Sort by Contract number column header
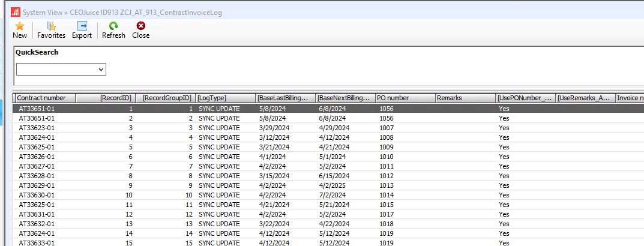This screenshot has width=644, height=246. point(46,98)
